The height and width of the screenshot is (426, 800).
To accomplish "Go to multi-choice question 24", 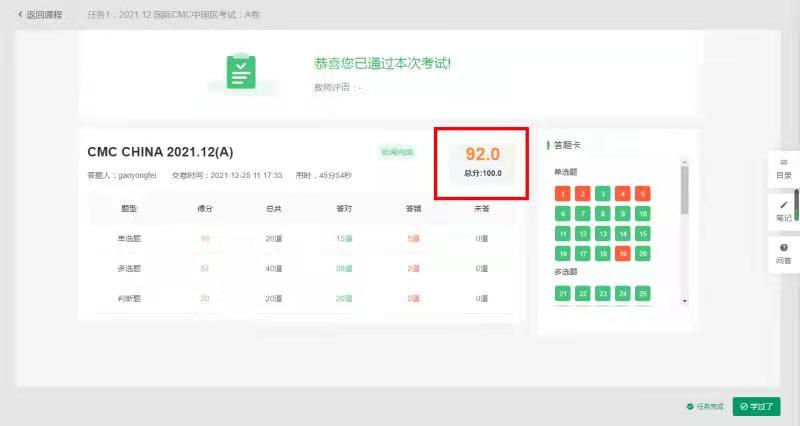I will (622, 293).
